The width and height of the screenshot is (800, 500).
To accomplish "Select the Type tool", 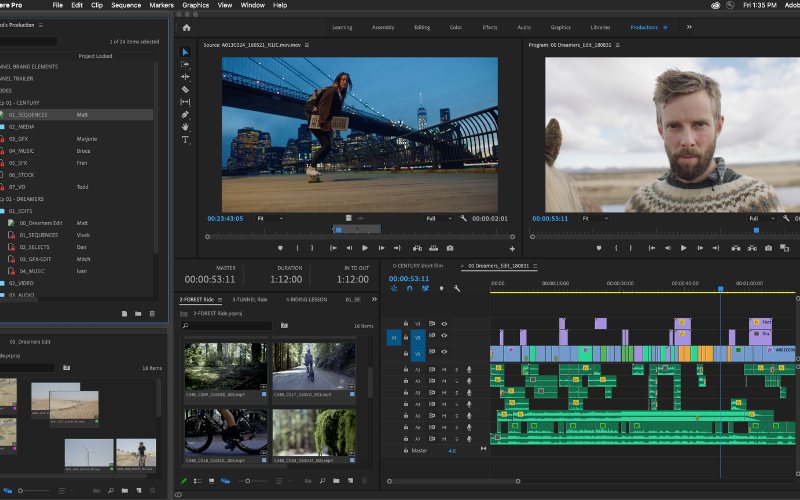I will (185, 140).
